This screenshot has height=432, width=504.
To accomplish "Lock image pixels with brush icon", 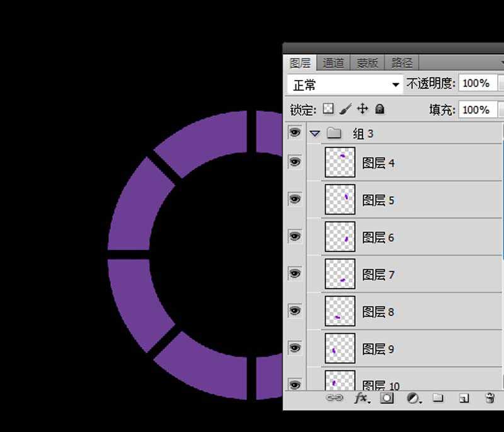I will click(345, 109).
